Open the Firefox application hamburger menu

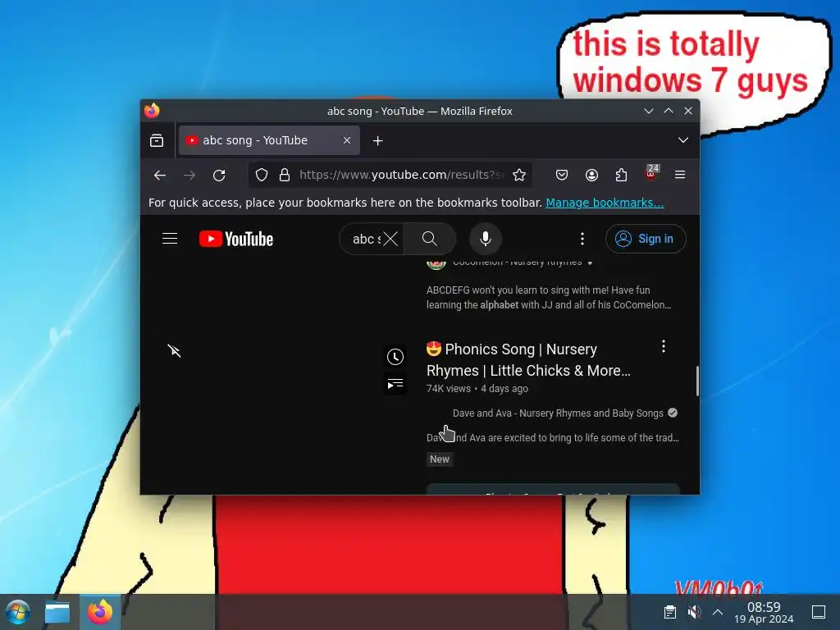pyautogui.click(x=680, y=176)
